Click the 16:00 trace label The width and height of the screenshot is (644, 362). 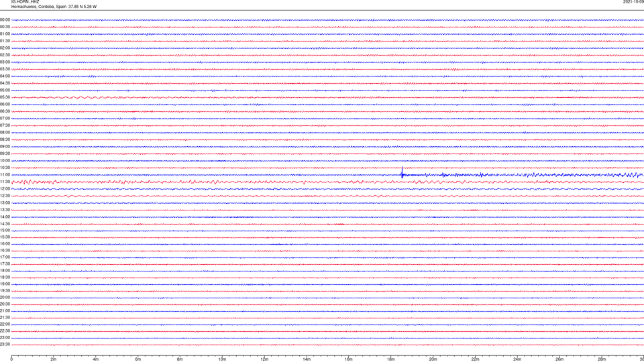(5, 244)
